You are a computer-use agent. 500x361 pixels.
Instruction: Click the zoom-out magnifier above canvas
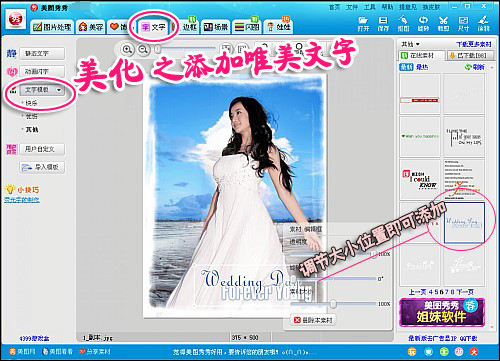tap(143, 49)
